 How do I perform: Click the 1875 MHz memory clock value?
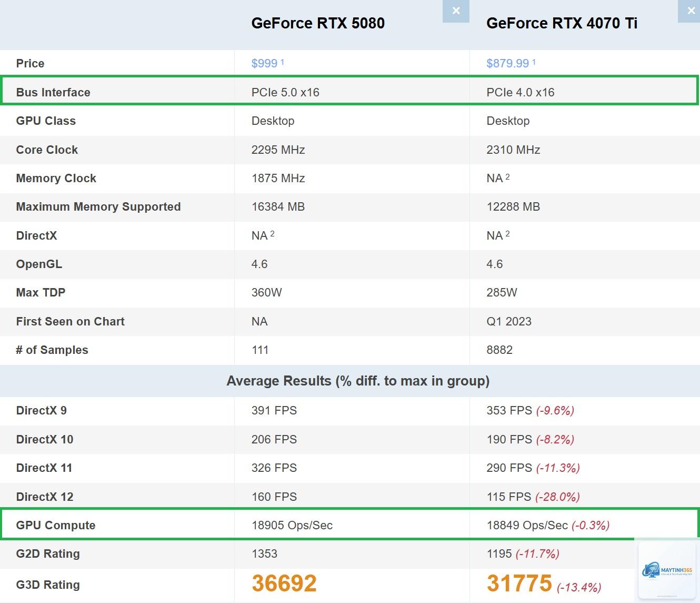[278, 178]
